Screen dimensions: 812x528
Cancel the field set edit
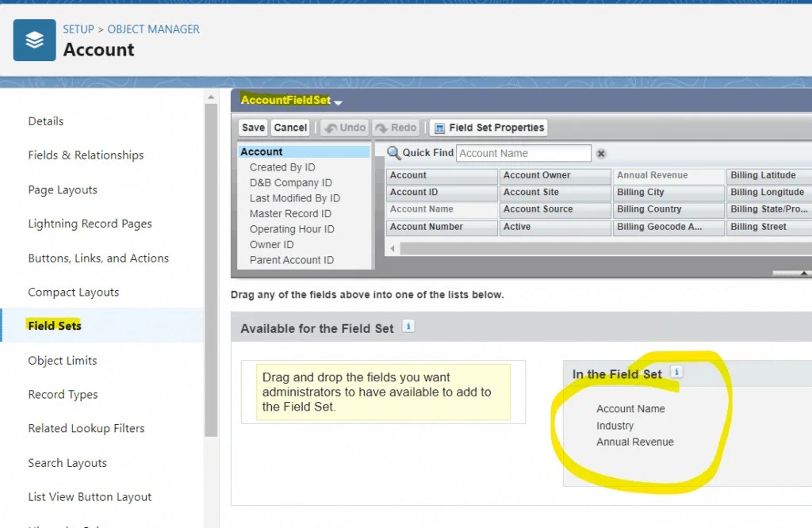(x=290, y=127)
